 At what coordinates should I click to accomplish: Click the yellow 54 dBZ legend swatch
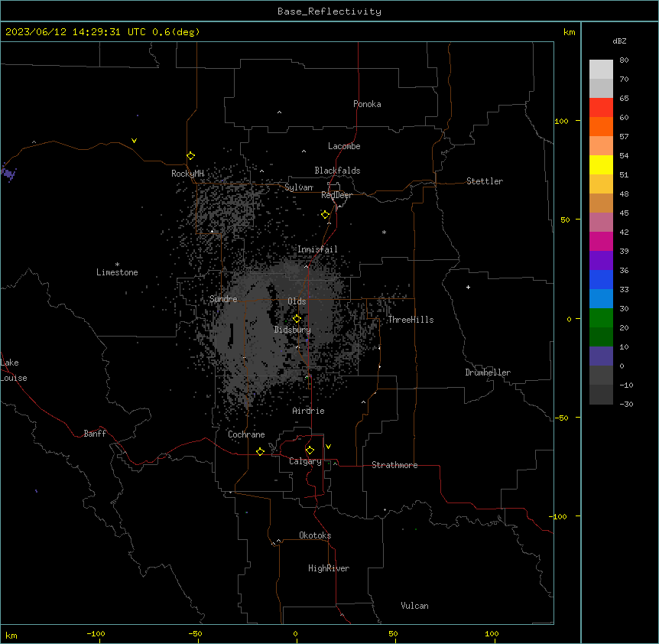pyautogui.click(x=601, y=164)
